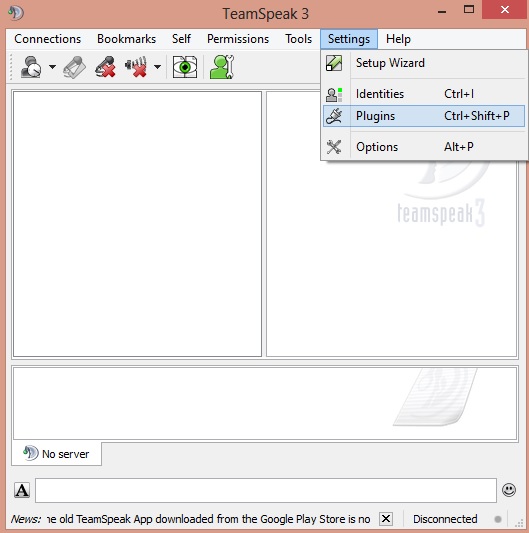Choose Options from the Settings menu
Image resolution: width=529 pixels, height=533 pixels.
424,147
